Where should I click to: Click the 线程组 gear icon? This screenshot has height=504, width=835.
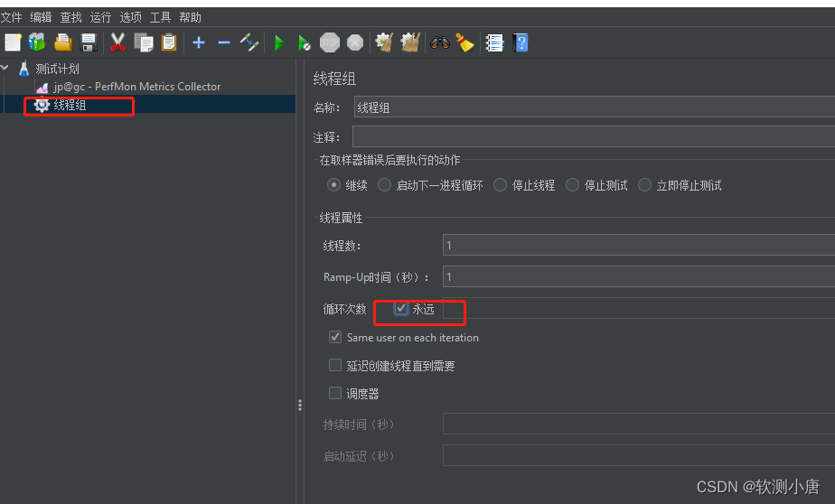(42, 106)
